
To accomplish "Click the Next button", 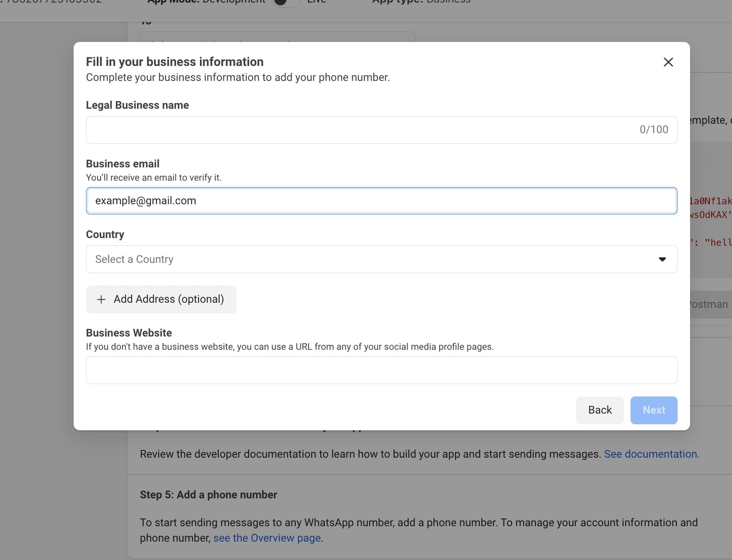I will click(654, 410).
